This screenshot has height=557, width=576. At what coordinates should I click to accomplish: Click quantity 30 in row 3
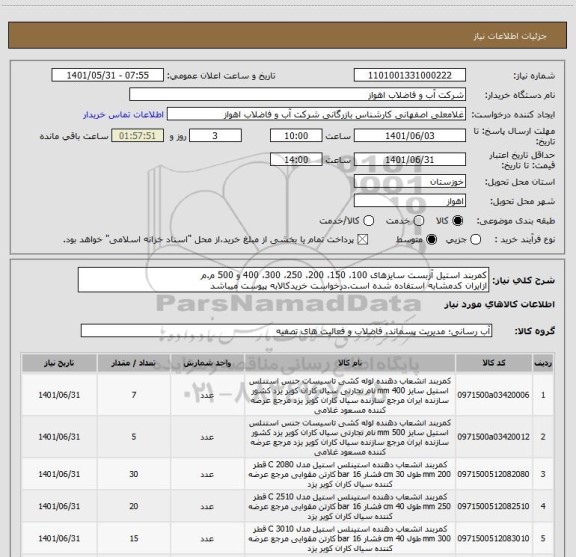134,474
